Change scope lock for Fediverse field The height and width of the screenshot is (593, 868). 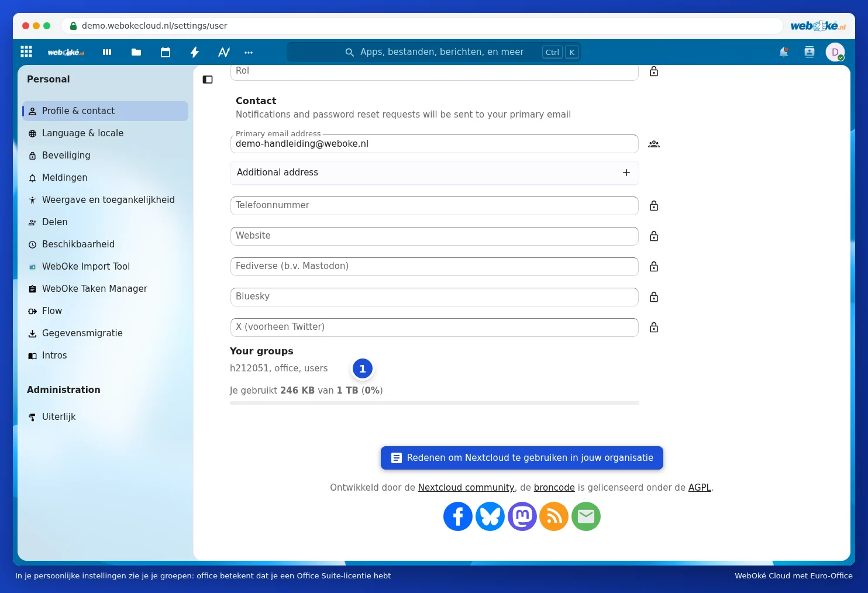click(654, 267)
